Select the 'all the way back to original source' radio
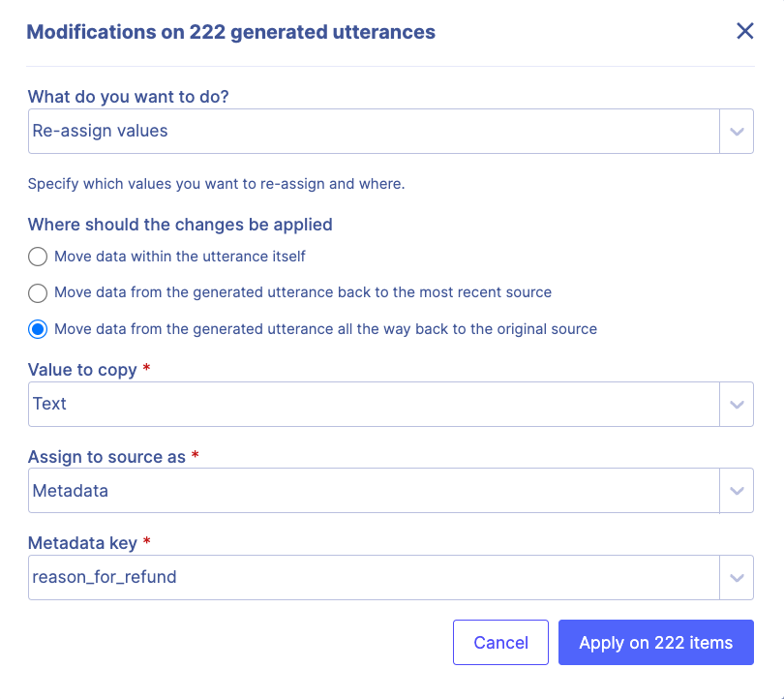784x699 pixels. pyautogui.click(x=38, y=329)
